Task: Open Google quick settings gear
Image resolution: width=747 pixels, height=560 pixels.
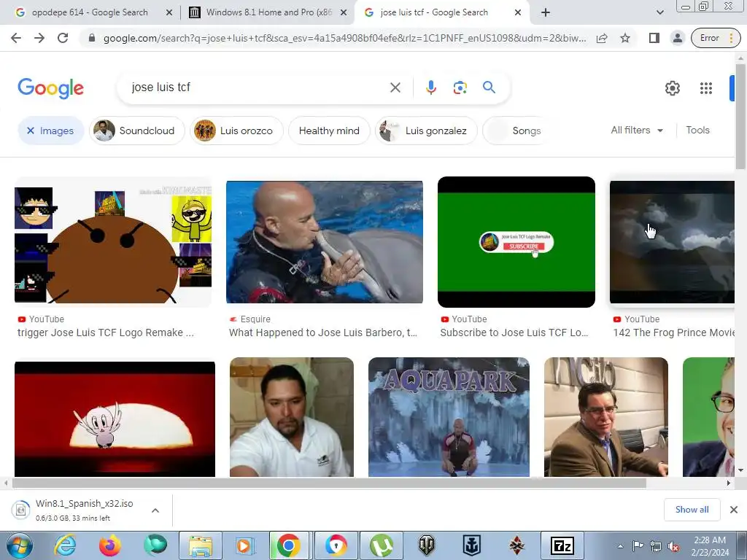Action: pos(672,88)
